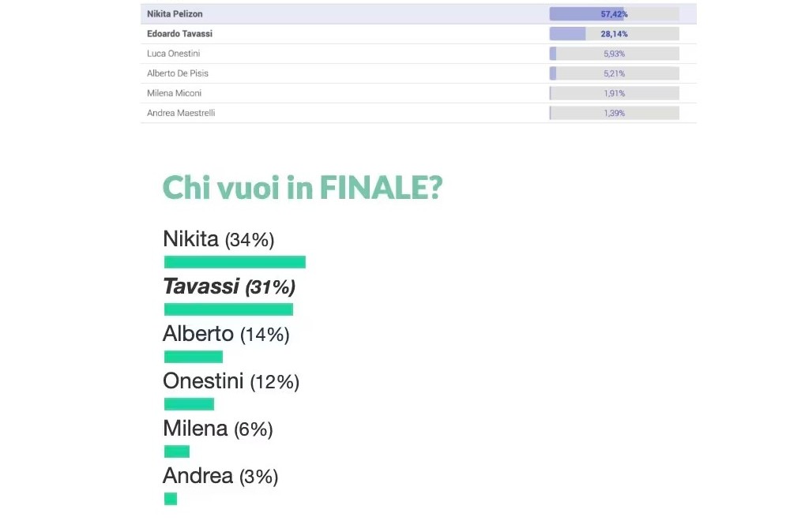790x532 pixels.
Task: Click the 5,93% result bar
Action: [x=614, y=54]
